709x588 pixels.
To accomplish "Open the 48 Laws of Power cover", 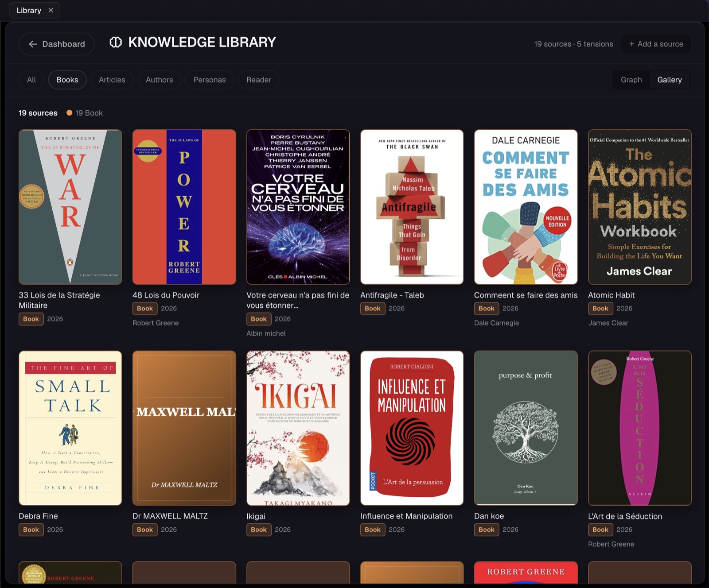I will (x=184, y=207).
